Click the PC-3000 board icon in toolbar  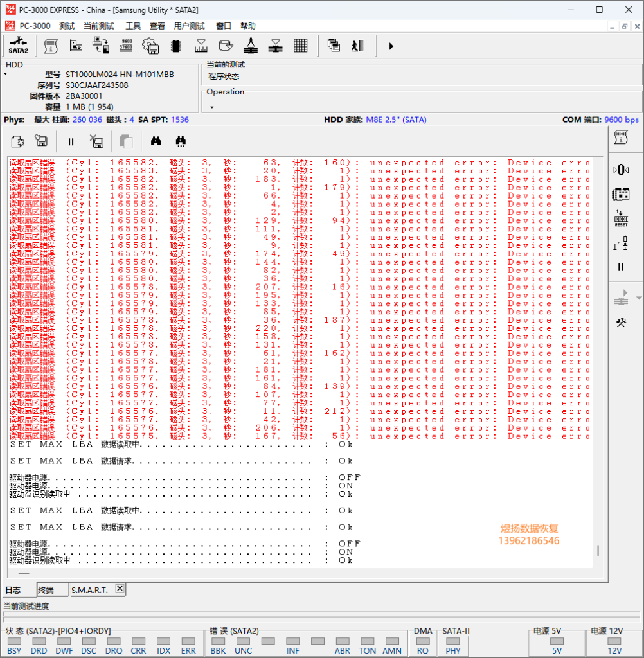click(76, 46)
